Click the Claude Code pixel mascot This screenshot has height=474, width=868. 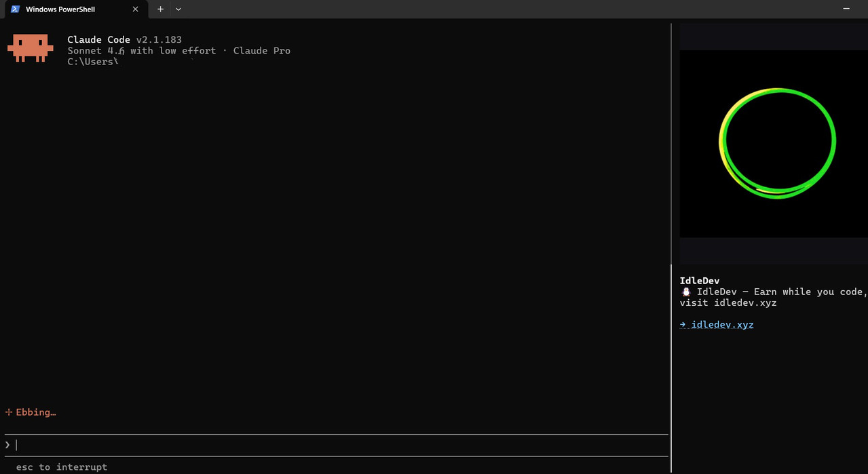[x=30, y=48]
